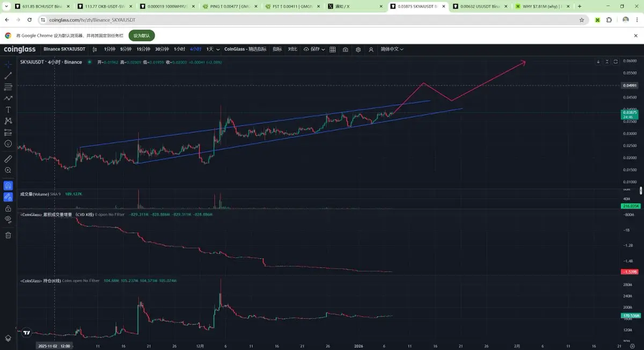Screen dimensions: 644x350
Task: Open CoinGlass 精选指标 indicators
Action: [245, 49]
